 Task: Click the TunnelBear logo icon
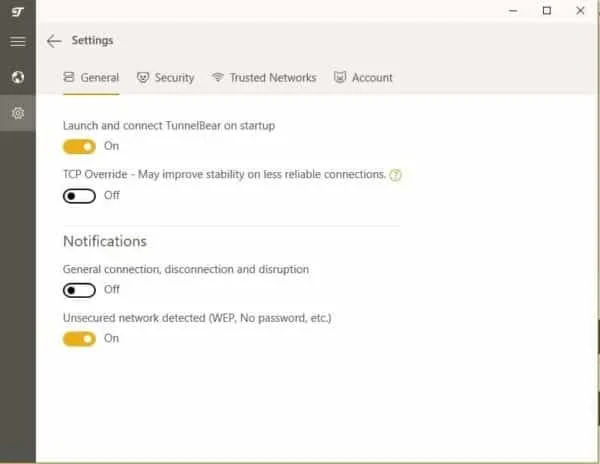point(17,11)
